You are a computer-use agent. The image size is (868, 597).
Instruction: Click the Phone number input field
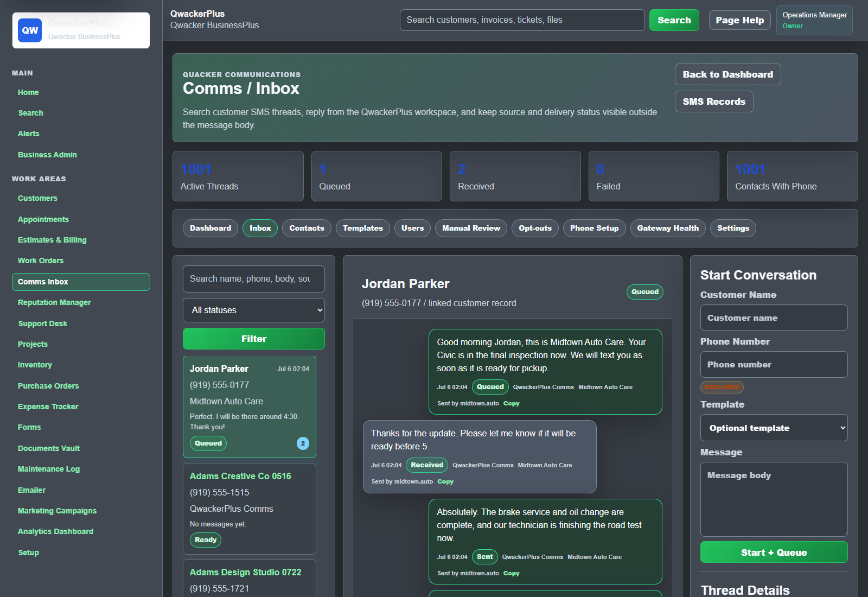point(774,364)
